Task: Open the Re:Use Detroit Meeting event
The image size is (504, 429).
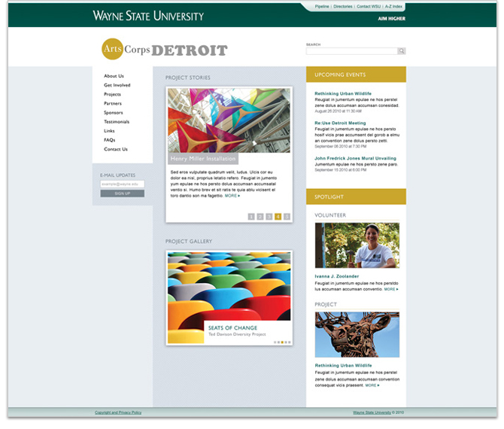Action: point(340,123)
